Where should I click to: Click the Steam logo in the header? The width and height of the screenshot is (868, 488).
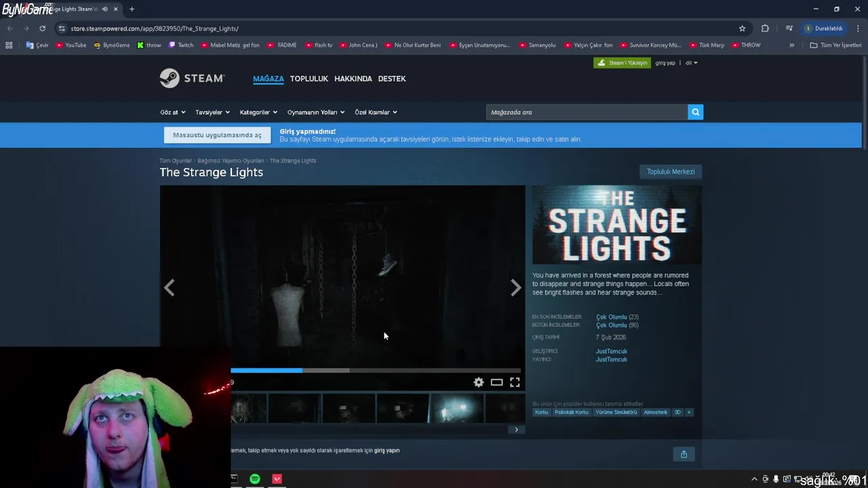click(x=192, y=79)
